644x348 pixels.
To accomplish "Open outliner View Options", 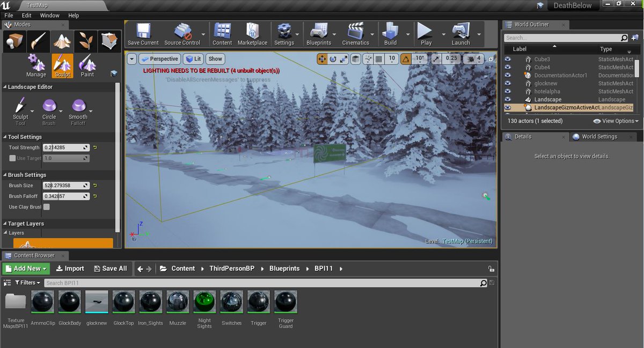I will (x=616, y=121).
